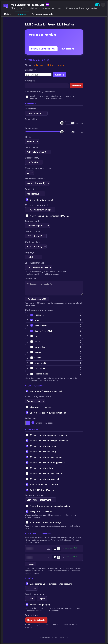Click the Activate license button
Screen dimensions: 108x644
(x=59, y=75)
